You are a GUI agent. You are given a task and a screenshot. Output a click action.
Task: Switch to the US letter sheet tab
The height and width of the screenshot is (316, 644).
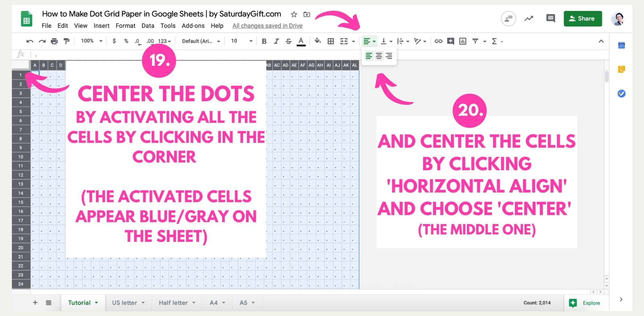[124, 302]
